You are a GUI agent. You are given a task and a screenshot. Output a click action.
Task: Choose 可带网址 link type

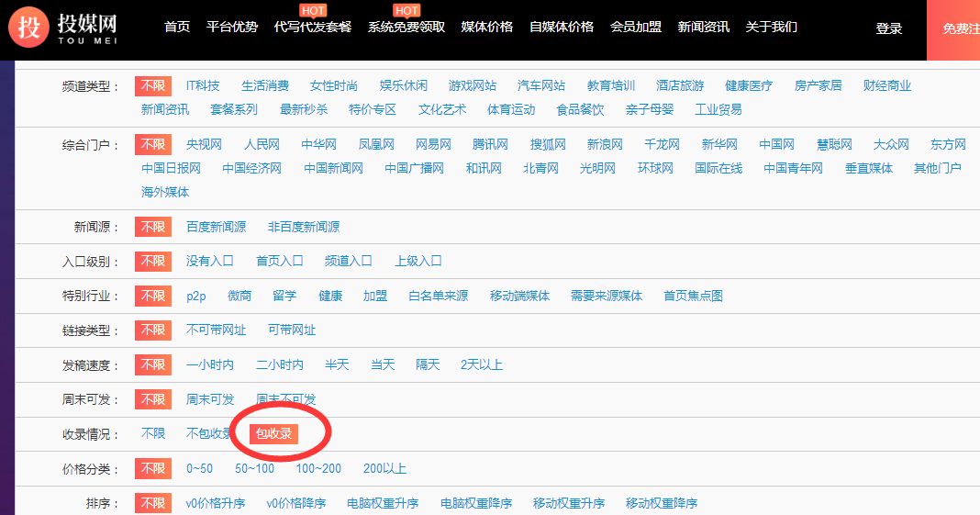coord(291,330)
